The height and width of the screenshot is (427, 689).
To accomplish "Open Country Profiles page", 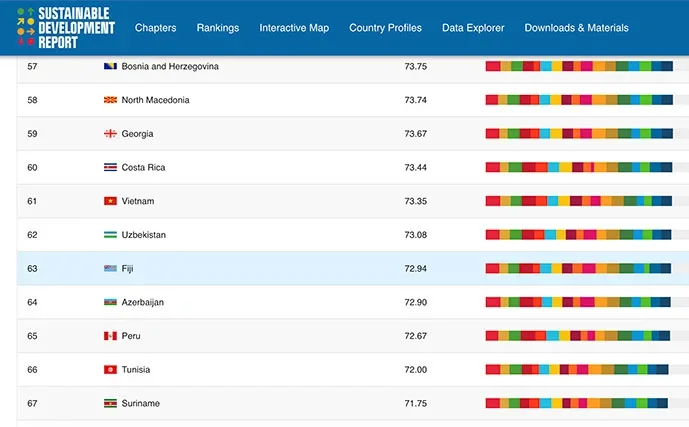I will (385, 28).
